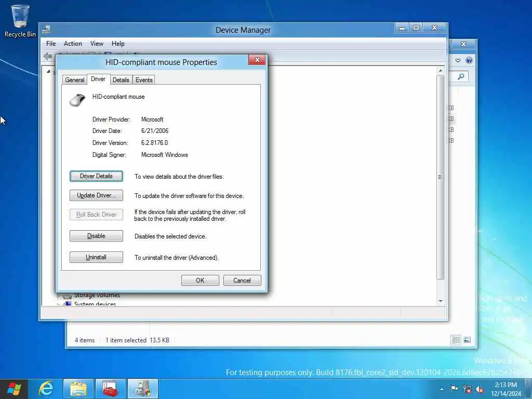Viewport: 532px width, 399px height.
Task: Switch to the Events tab
Action: coord(144,79)
